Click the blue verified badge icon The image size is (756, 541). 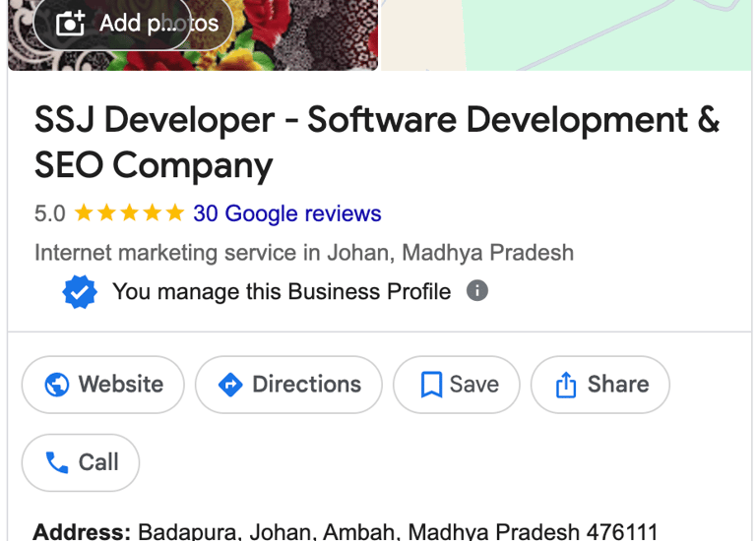[80, 291]
